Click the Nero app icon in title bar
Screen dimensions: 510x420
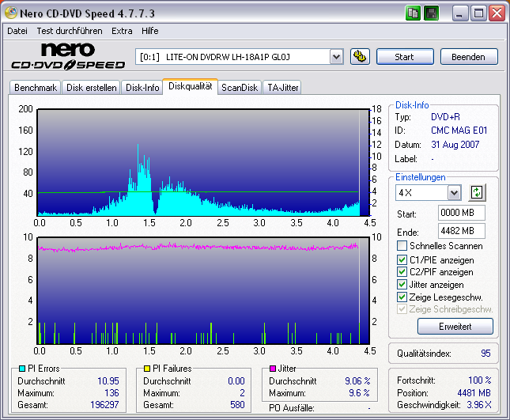(x=11, y=13)
